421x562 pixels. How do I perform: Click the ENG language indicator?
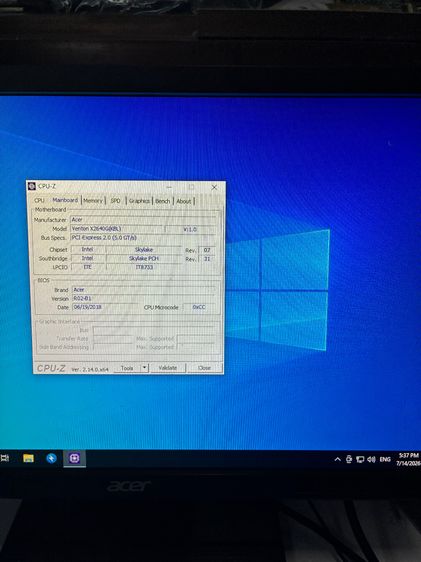pos(385,459)
